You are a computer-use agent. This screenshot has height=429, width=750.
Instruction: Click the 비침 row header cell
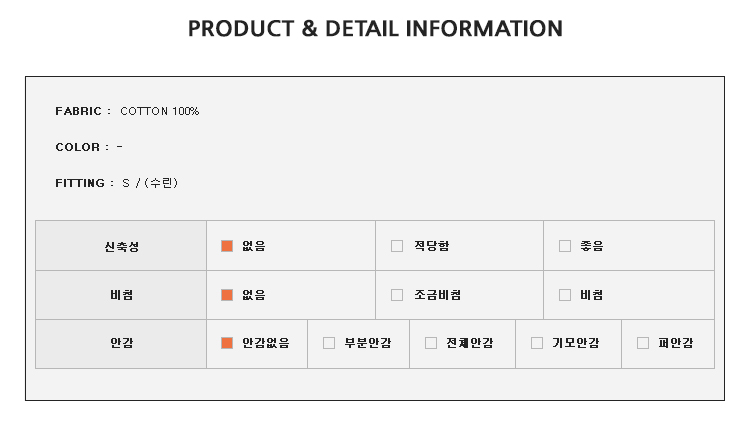(x=121, y=295)
